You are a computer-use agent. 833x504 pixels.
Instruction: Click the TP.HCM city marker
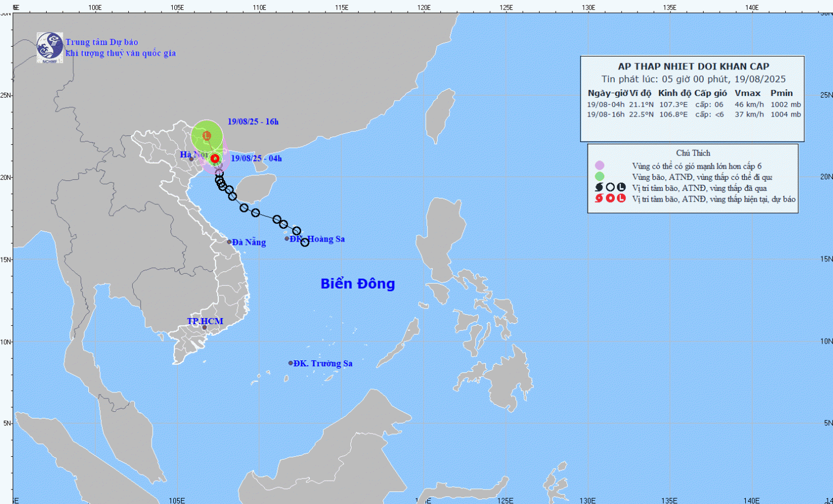(204, 327)
